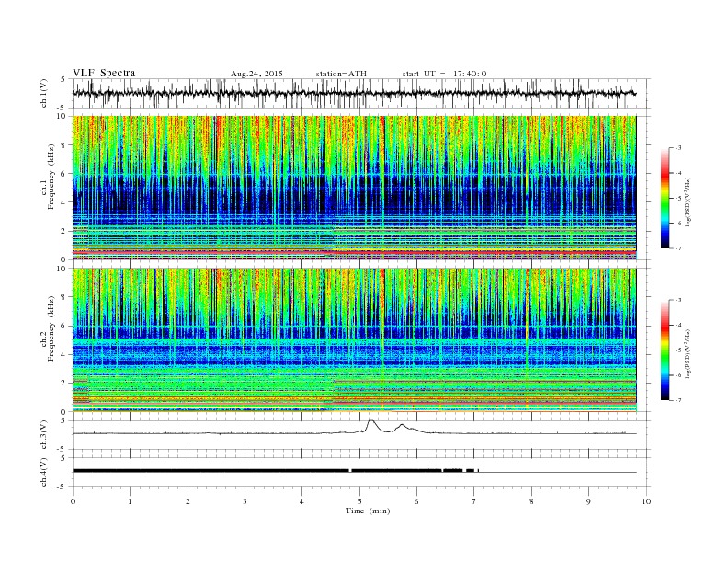The image size is (728, 563).
Task: Click the time axis tick label "10"
Action: tap(646, 501)
